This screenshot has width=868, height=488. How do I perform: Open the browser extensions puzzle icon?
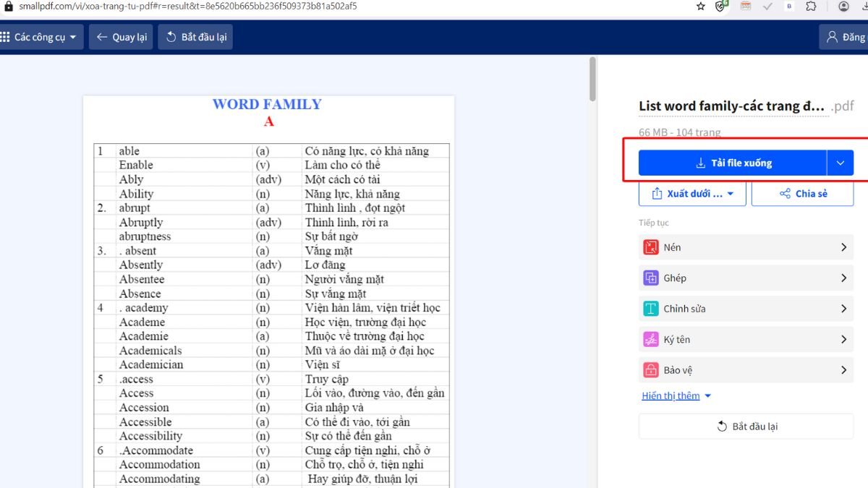click(x=811, y=7)
